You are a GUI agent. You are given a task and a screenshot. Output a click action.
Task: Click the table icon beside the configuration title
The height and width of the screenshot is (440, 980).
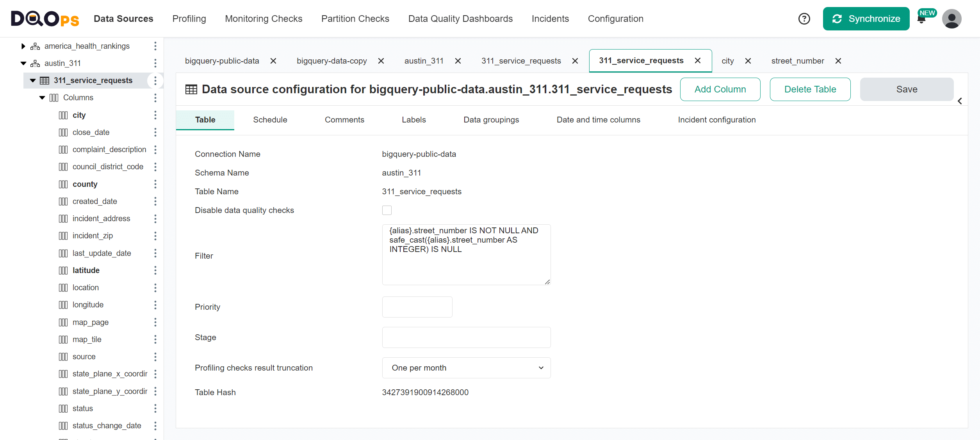(x=191, y=89)
